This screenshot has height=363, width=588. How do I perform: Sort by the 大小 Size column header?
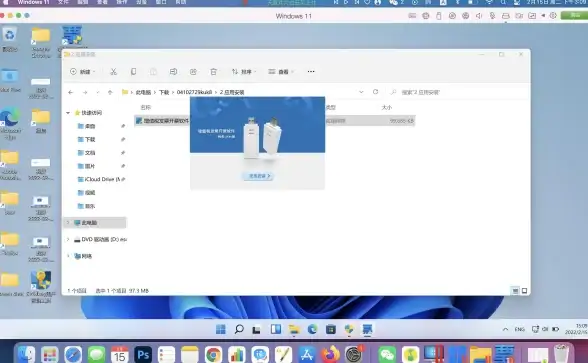click(387, 108)
